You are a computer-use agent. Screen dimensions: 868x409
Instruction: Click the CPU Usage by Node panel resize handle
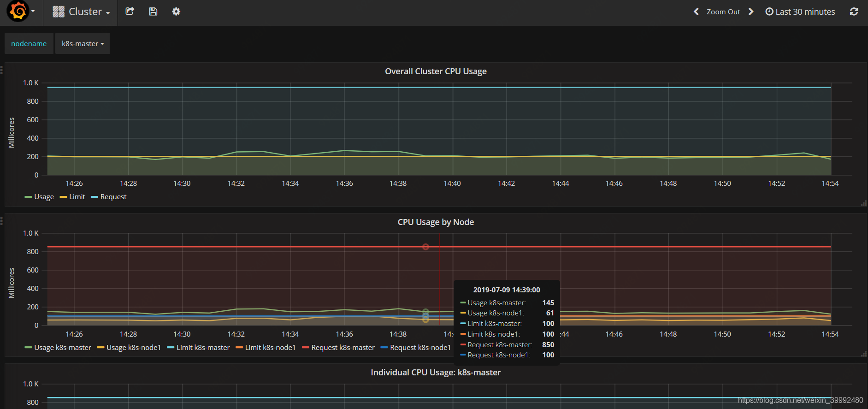[864, 354]
